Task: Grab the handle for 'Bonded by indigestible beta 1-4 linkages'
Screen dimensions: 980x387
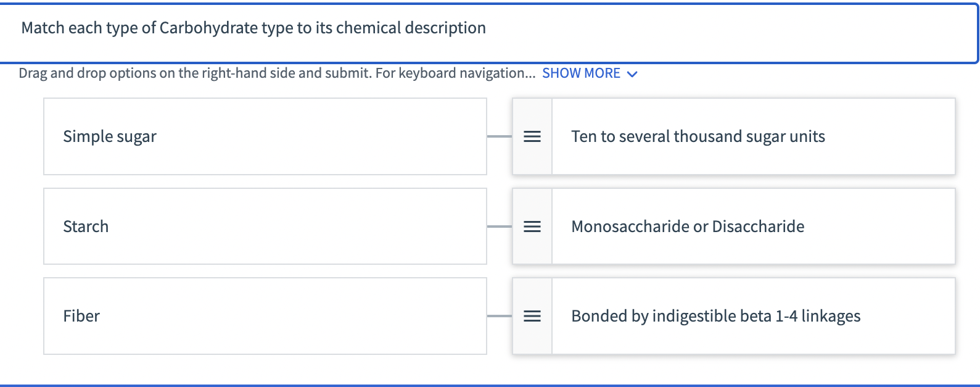Action: [531, 315]
